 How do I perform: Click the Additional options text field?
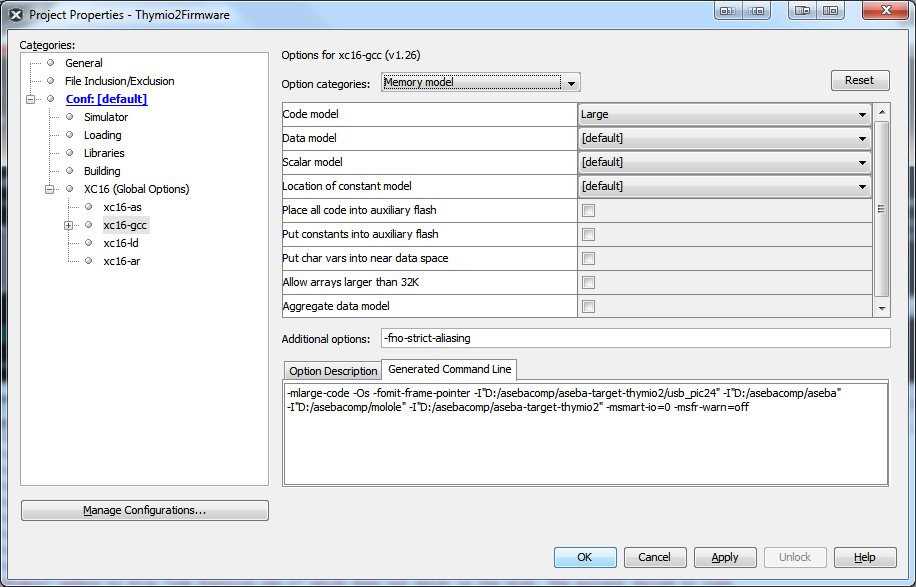click(x=636, y=338)
